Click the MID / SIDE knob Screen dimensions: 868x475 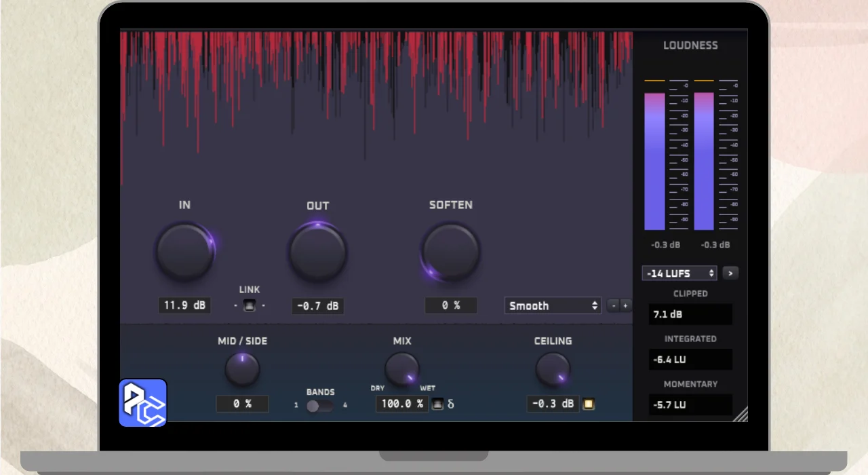(x=242, y=369)
